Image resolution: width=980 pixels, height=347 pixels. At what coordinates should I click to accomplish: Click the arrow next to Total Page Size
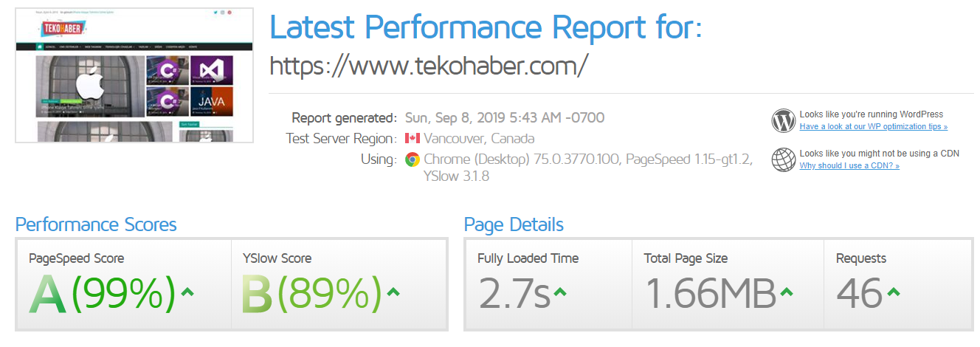click(787, 292)
